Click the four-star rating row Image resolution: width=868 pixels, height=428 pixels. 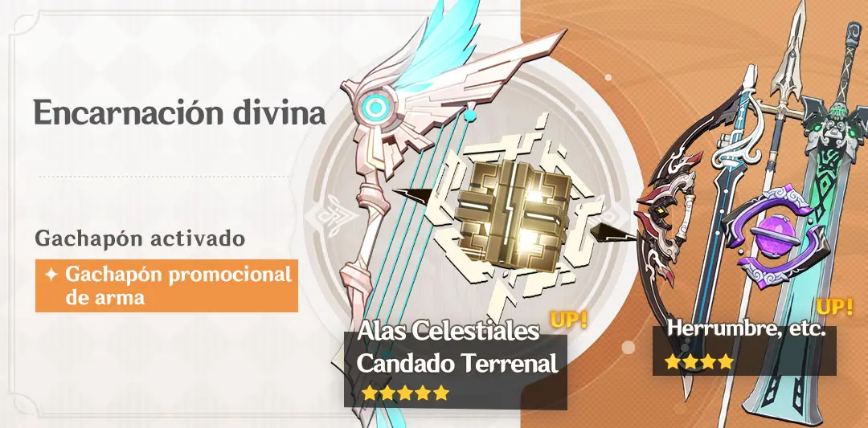click(x=700, y=361)
